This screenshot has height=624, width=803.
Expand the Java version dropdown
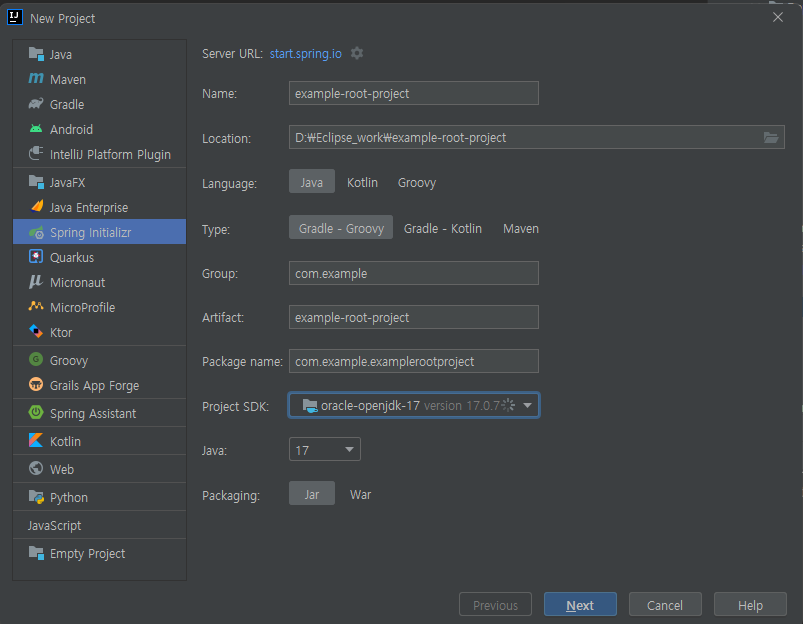coord(349,450)
